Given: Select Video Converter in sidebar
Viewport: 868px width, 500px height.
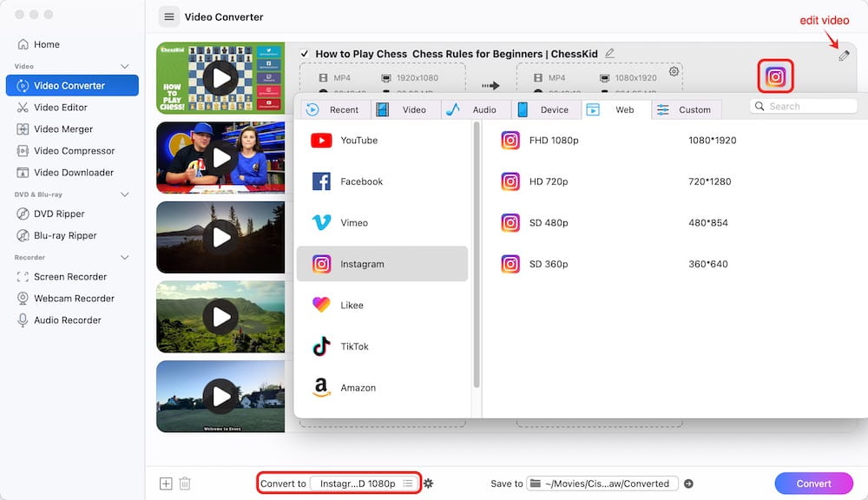Looking at the screenshot, I should click(72, 85).
